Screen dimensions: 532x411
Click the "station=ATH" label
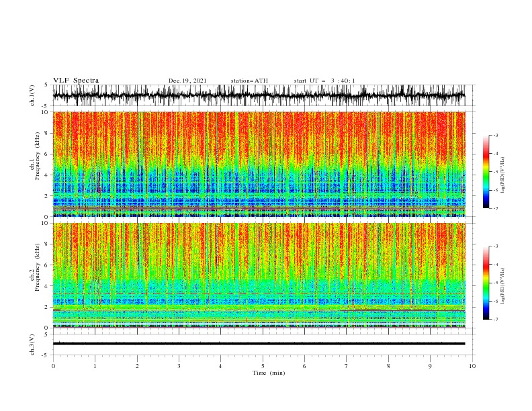tap(249, 81)
